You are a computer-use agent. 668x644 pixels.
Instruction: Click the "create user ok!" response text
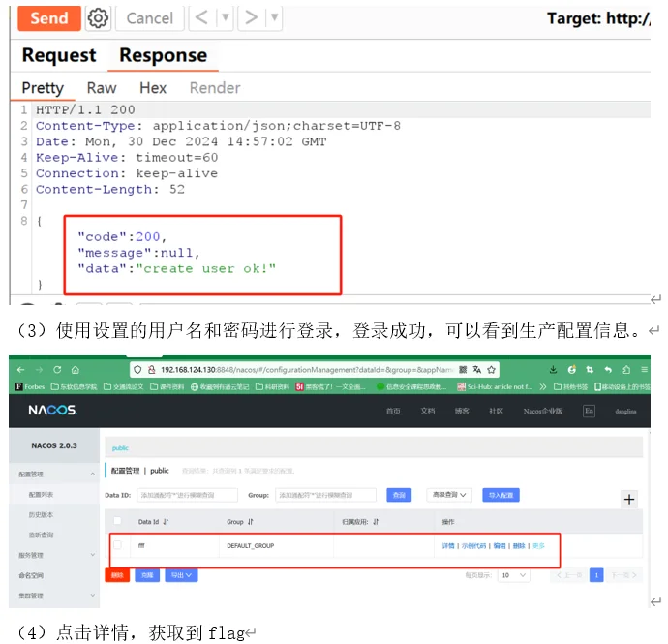(x=206, y=269)
